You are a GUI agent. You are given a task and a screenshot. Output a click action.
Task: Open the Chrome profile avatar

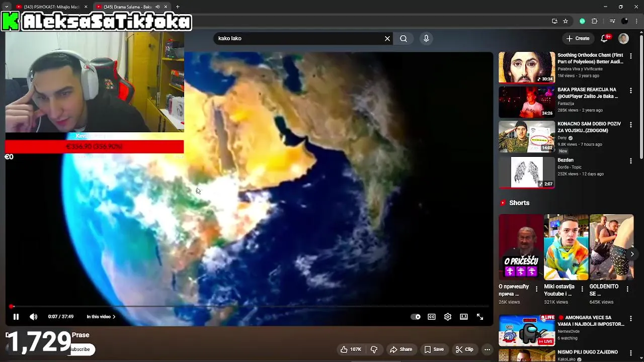click(624, 21)
